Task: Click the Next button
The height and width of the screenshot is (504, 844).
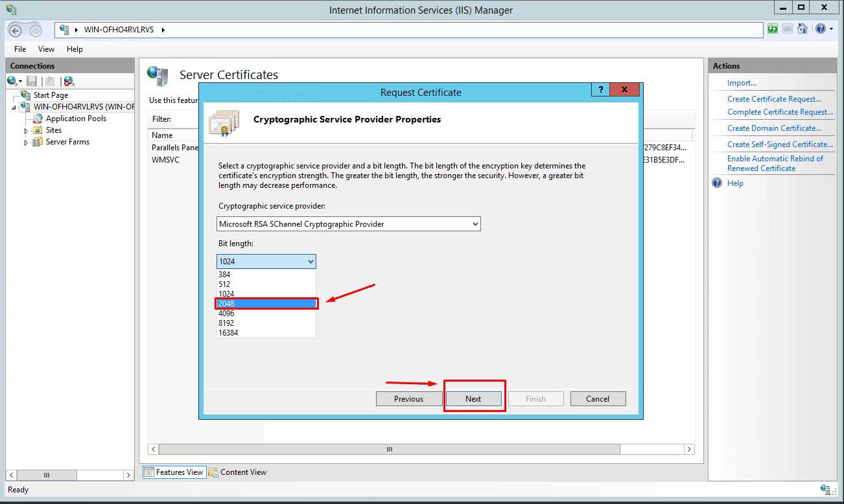Action: pyautogui.click(x=473, y=399)
